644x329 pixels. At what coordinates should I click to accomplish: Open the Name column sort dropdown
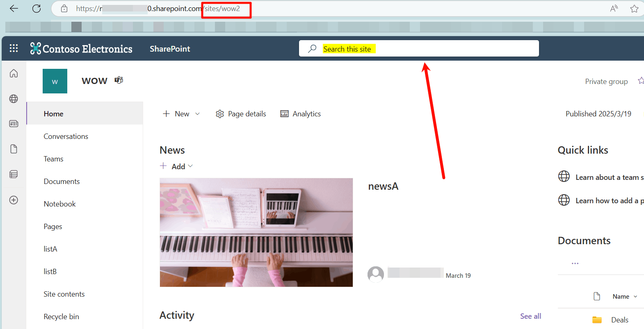coord(635,297)
